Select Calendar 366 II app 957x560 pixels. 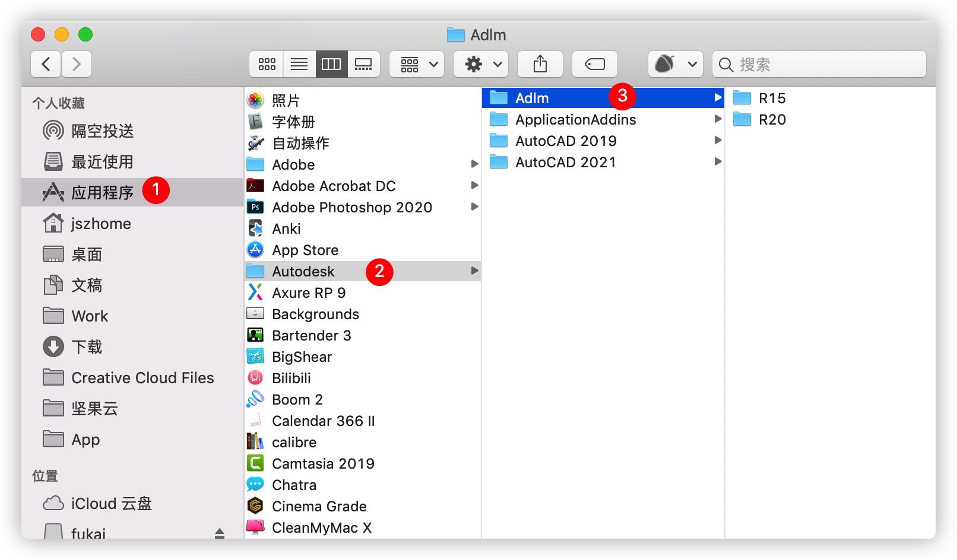[x=363, y=421]
